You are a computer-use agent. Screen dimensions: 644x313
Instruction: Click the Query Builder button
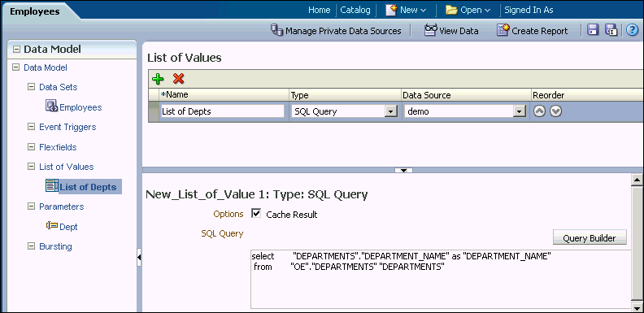point(590,238)
